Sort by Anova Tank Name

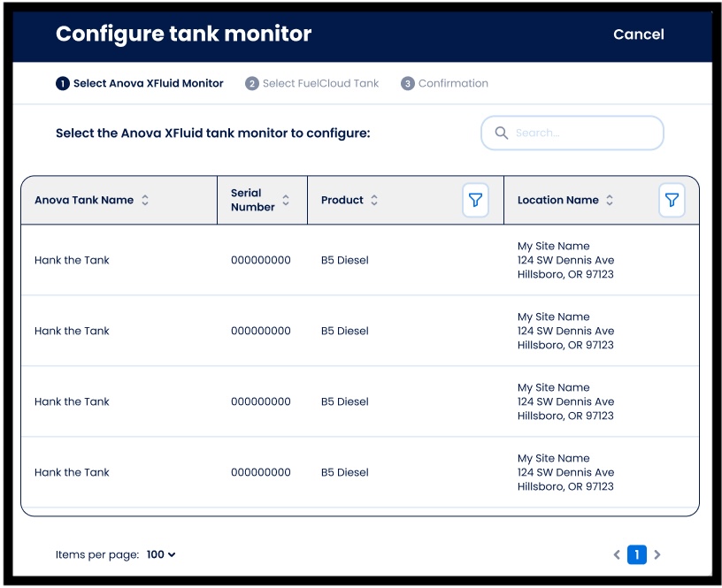(x=145, y=200)
